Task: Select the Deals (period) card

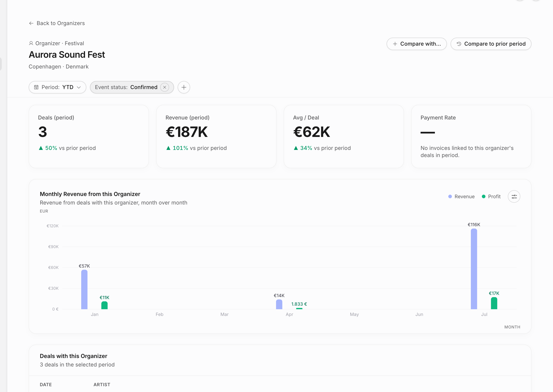Action: [x=89, y=136]
